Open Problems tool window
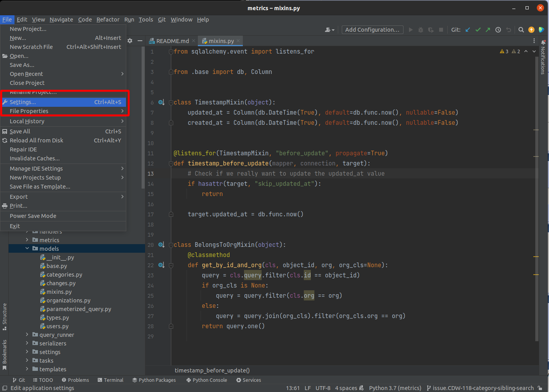 [x=75, y=380]
